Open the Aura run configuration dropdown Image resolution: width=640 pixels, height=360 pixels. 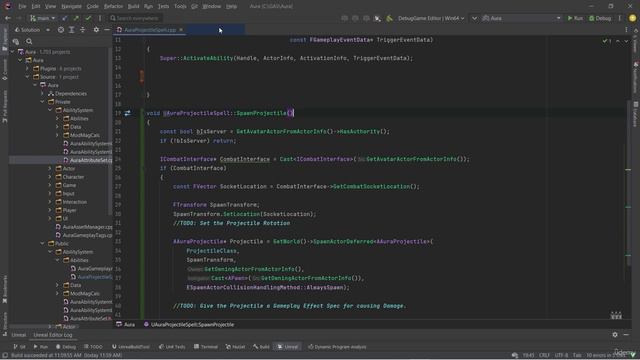click(521, 18)
